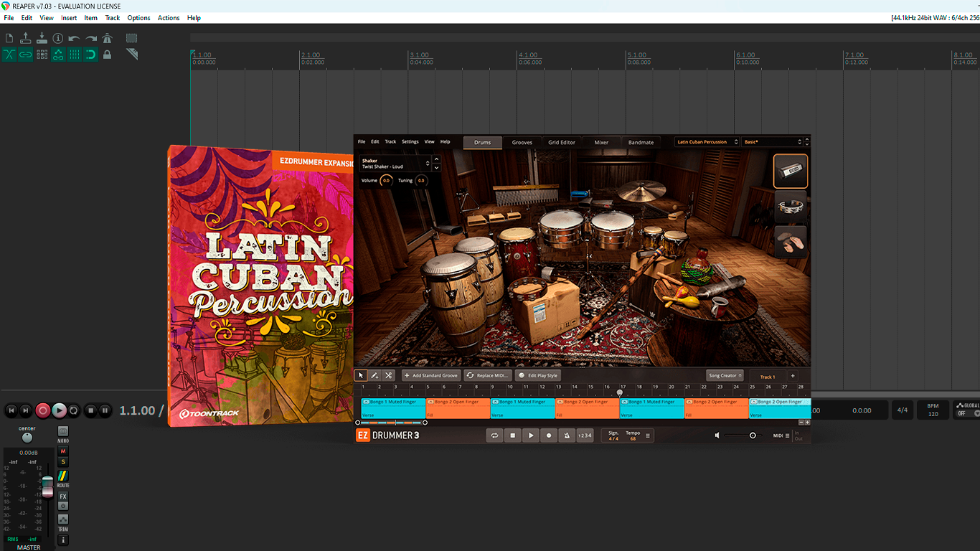Toggle auto-crossfade button in REAPER toolbar
This screenshot has height=551, width=980.
9,55
